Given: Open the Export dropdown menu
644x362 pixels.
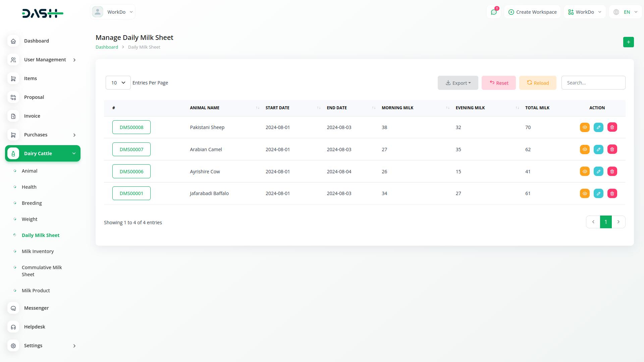Looking at the screenshot, I should coord(458,83).
